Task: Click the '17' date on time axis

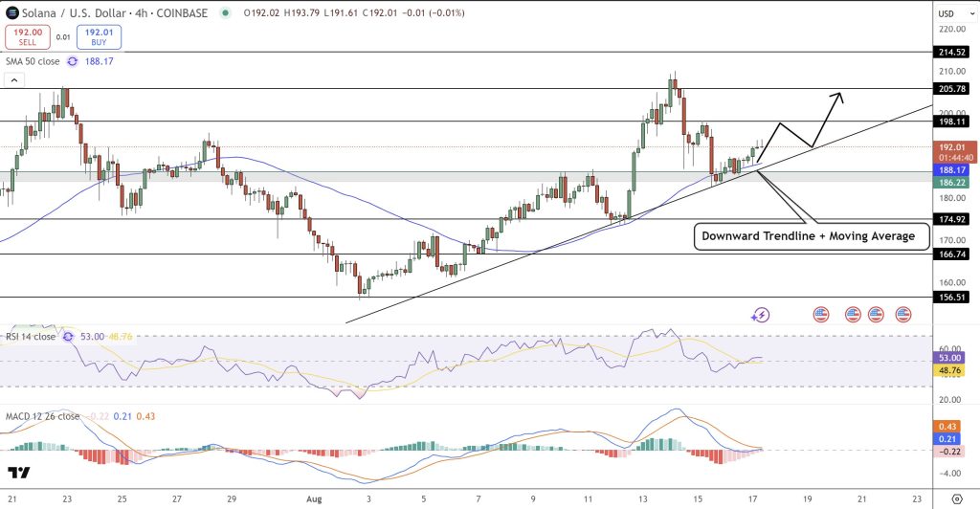Action: pyautogui.click(x=752, y=499)
